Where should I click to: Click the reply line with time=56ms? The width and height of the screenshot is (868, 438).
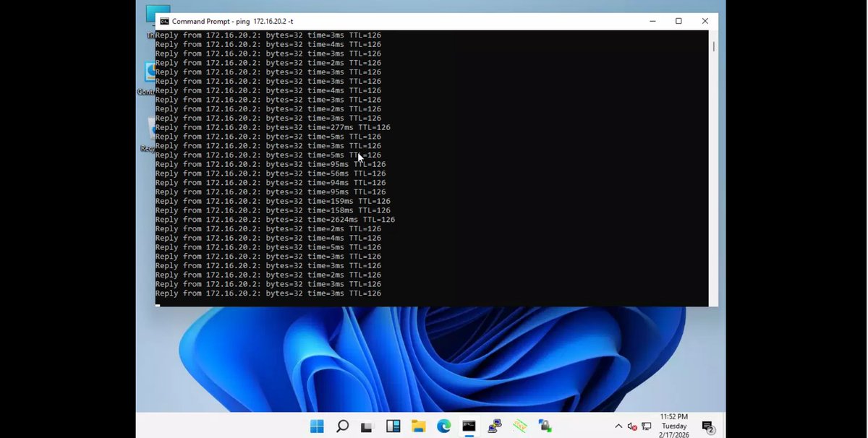(271, 173)
